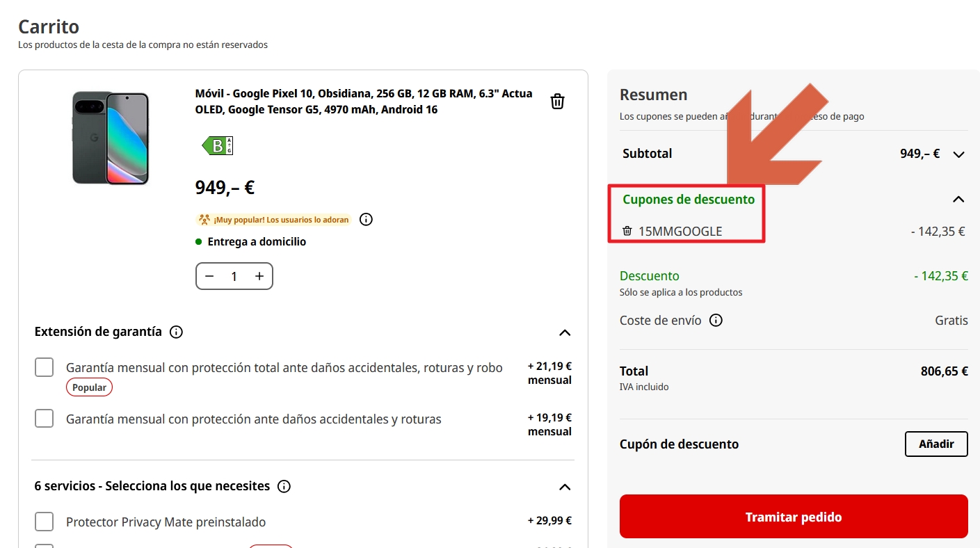Viewport: 980px width, 548px height.
Task: Click Añadir to add a coupon
Action: (936, 444)
